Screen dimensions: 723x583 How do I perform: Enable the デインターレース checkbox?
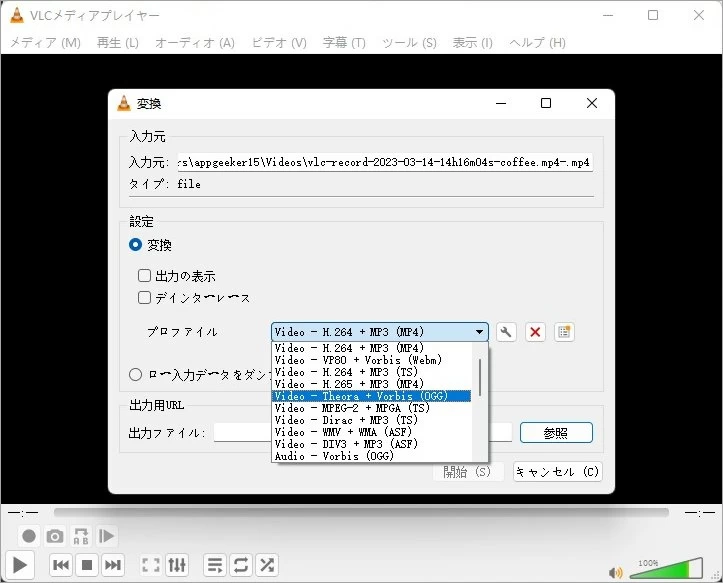tap(144, 297)
